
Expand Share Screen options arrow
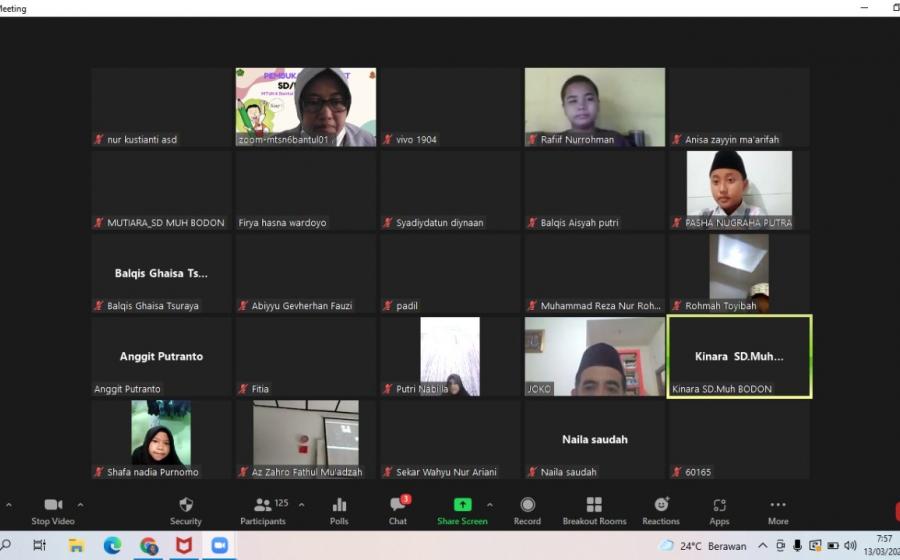click(489, 505)
